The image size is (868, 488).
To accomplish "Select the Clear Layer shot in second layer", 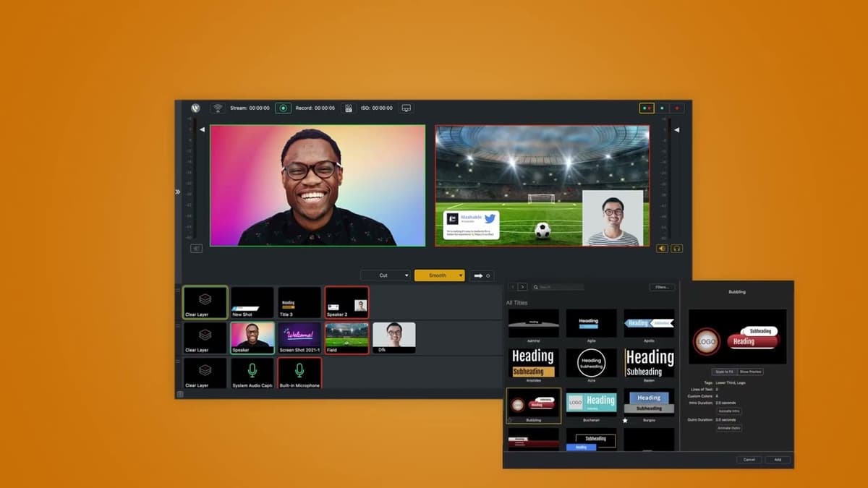I will click(x=205, y=338).
